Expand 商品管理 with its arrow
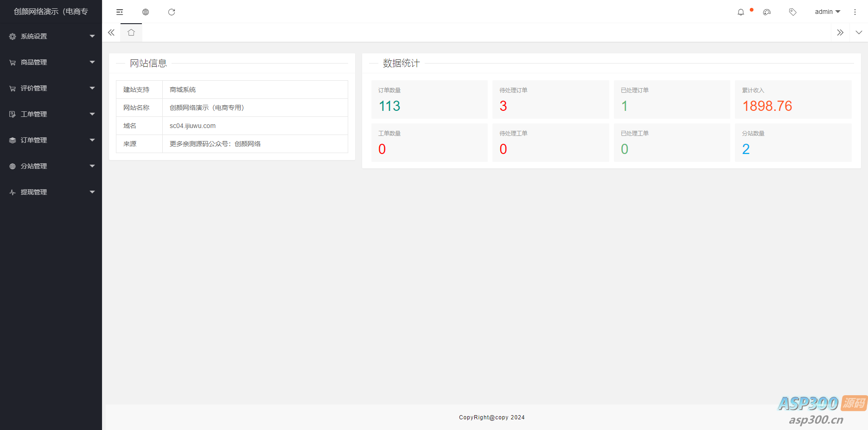The width and height of the screenshot is (868, 430). pyautogui.click(x=92, y=62)
